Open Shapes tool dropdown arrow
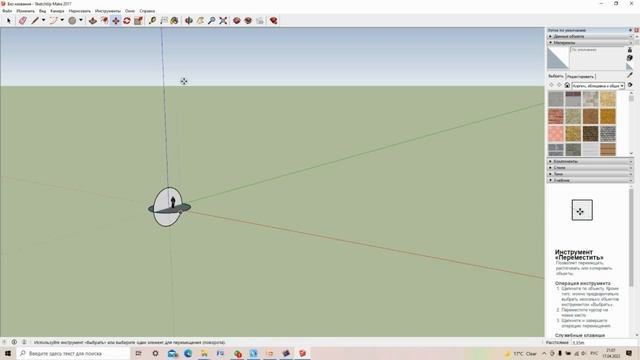Viewport: 640px width, 360px height. pos(81,20)
